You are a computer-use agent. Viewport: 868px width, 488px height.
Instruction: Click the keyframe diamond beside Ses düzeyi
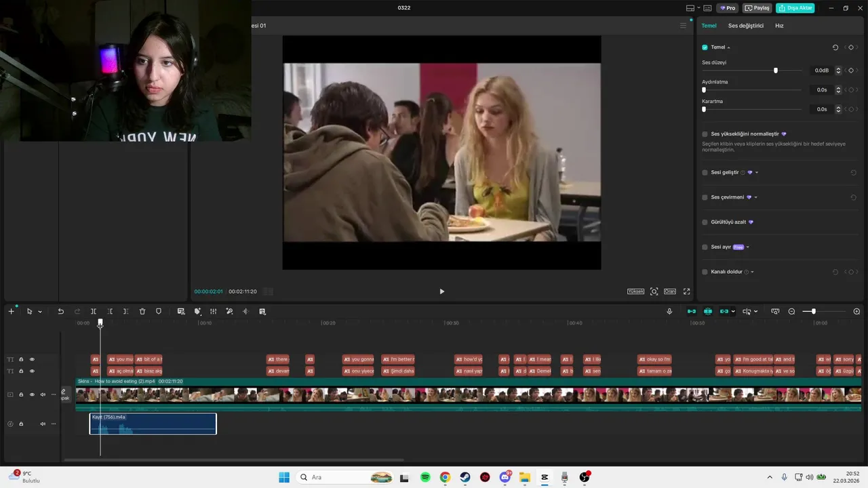pos(851,70)
